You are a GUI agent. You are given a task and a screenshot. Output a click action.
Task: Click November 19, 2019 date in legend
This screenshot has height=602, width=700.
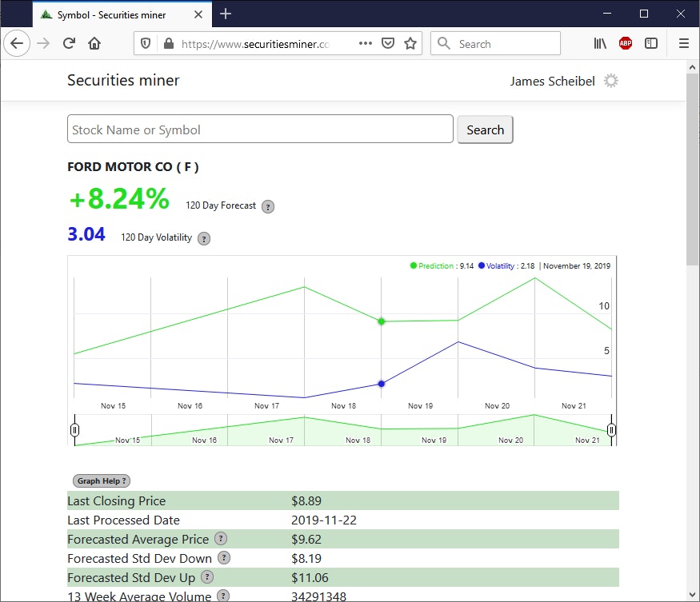(576, 266)
